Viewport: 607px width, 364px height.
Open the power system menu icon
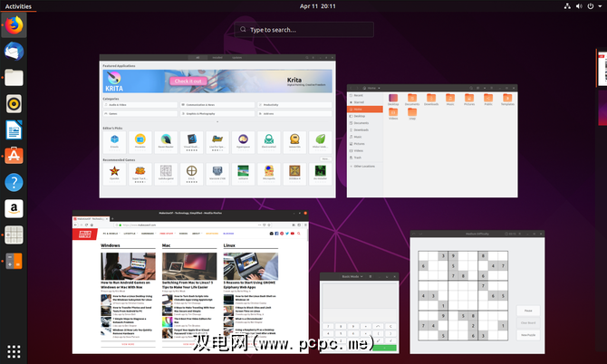(595, 5)
